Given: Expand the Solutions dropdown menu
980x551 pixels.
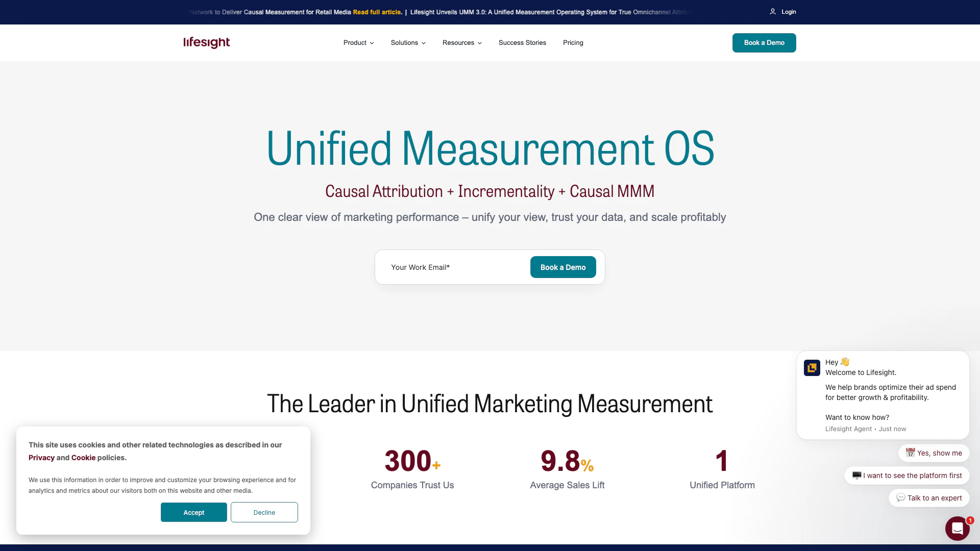Looking at the screenshot, I should point(408,43).
